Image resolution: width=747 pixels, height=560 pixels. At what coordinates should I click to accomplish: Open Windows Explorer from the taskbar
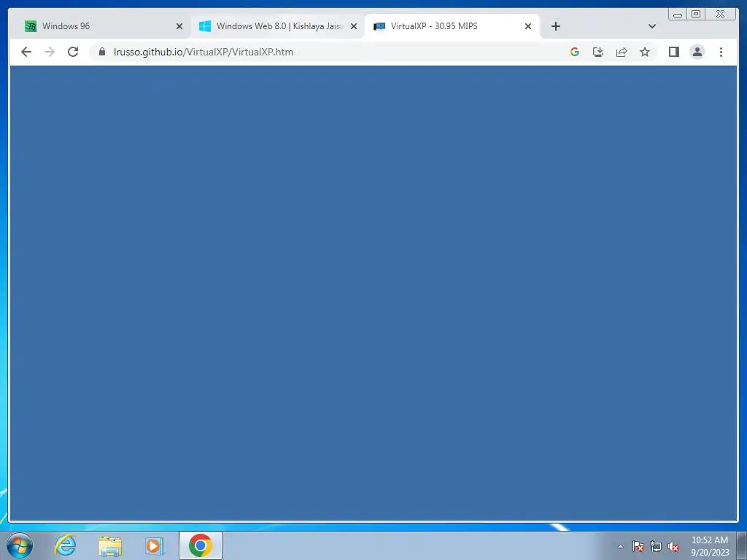click(x=110, y=545)
